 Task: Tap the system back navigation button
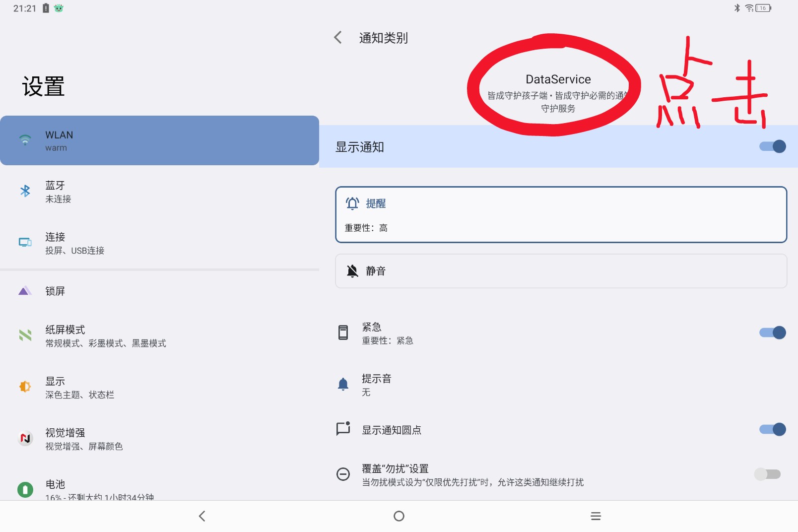[202, 516]
